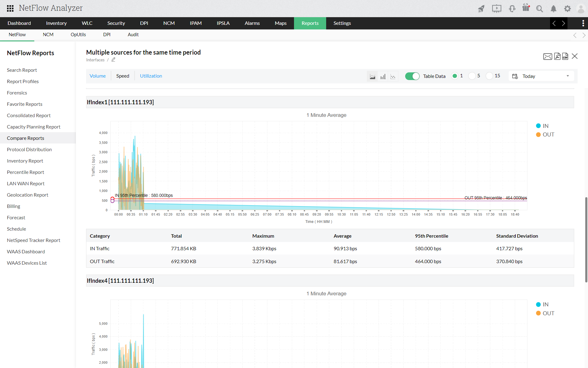Image resolution: width=588 pixels, height=368 pixels.
Task: Email this report via envelope icon
Action: pos(548,56)
